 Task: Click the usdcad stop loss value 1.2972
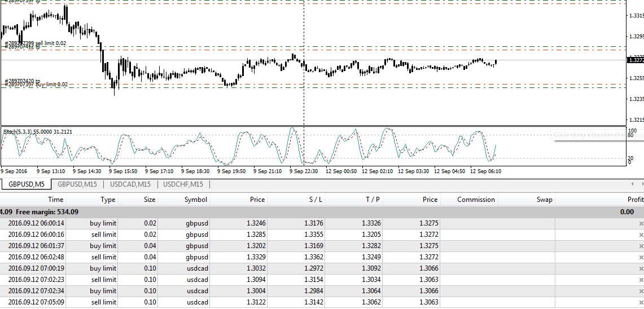314,268
